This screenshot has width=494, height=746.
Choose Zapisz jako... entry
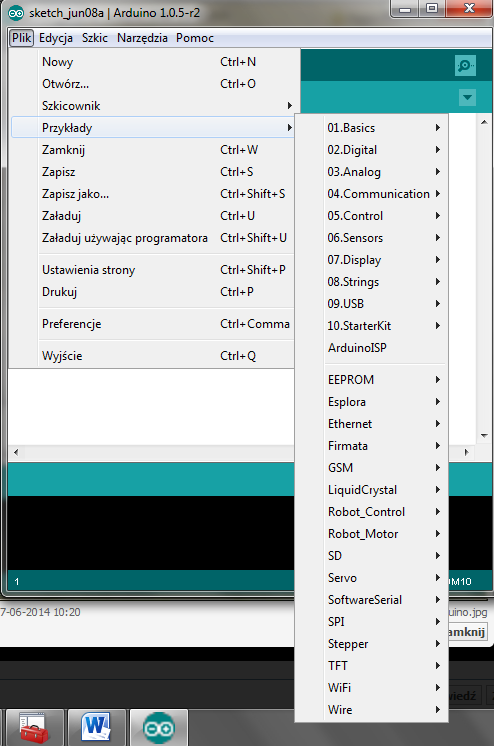152,194
